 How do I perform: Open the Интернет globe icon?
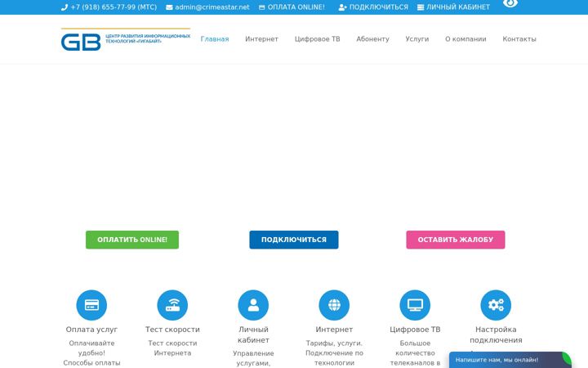pos(334,305)
